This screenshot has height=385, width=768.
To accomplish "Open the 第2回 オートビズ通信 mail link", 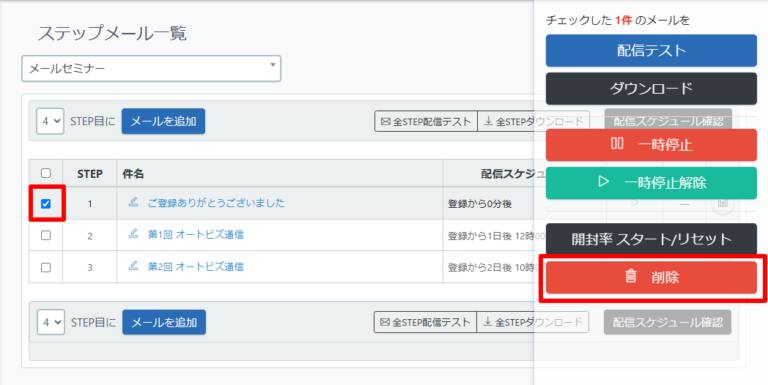I will click(195, 266).
